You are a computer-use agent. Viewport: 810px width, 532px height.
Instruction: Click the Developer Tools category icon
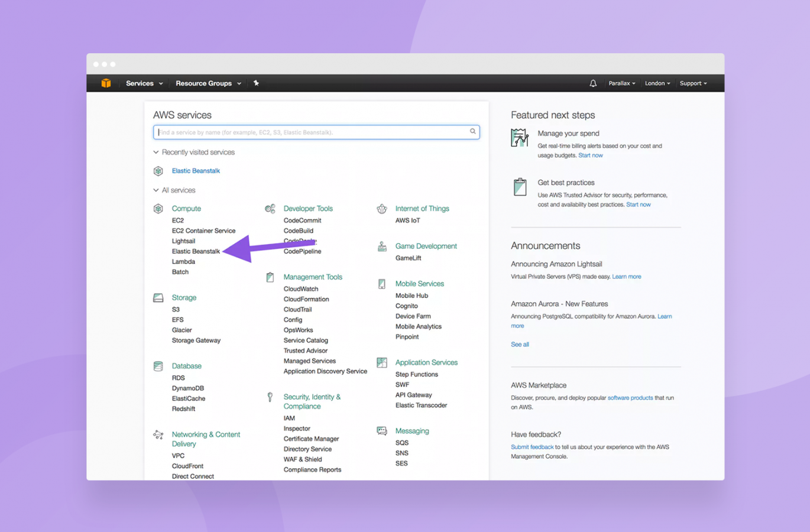tap(270, 209)
